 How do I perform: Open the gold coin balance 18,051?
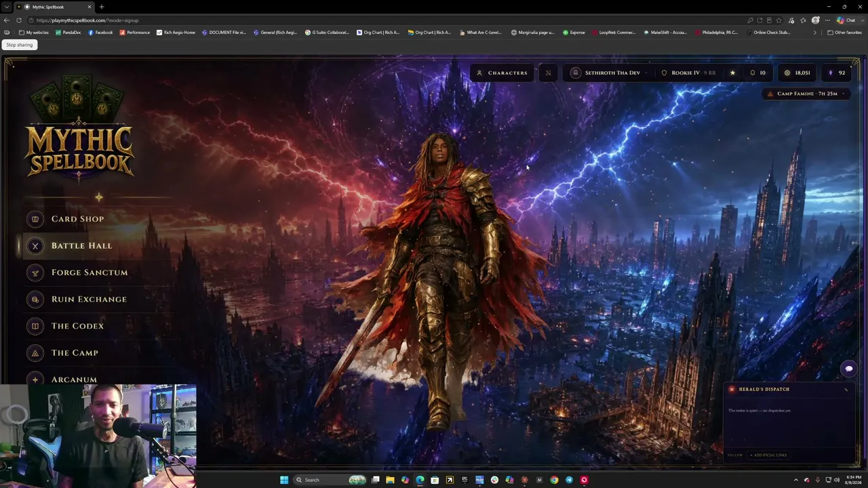click(797, 73)
